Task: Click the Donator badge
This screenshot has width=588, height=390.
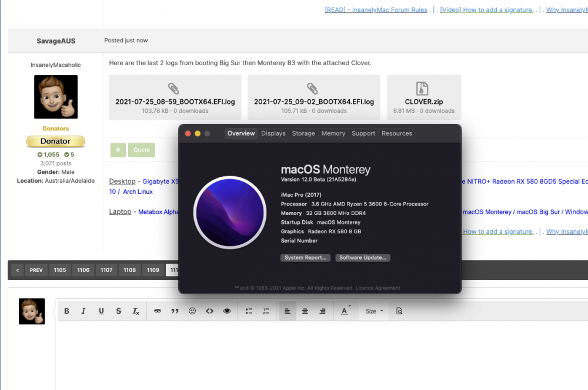Action: pyautogui.click(x=55, y=141)
